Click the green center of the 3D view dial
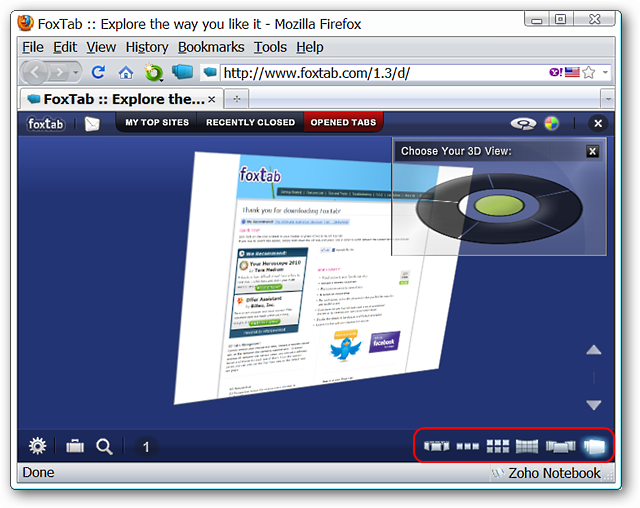Image resolution: width=640 pixels, height=508 pixels. pos(499,205)
